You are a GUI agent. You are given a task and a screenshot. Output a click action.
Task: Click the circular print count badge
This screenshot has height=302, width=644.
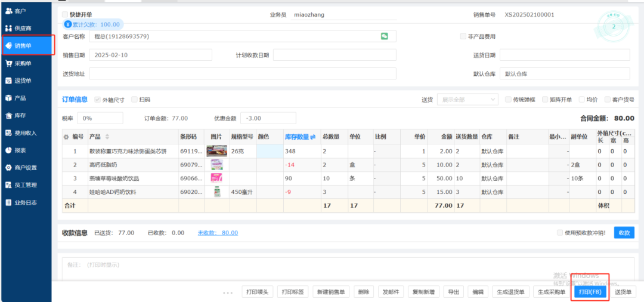(x=614, y=26)
